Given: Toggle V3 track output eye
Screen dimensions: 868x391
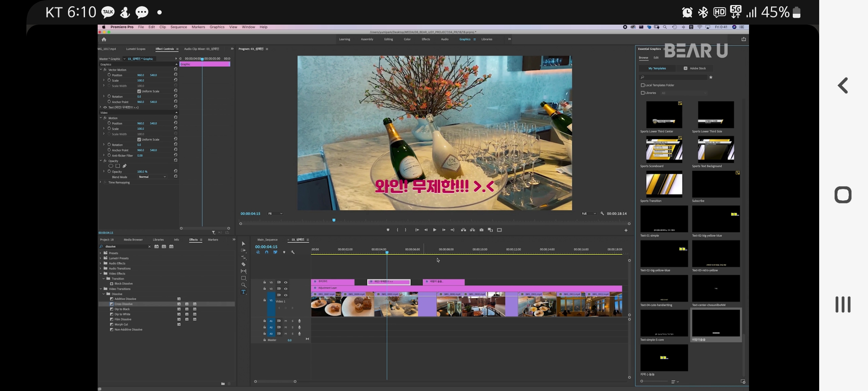Looking at the screenshot, I should tap(286, 282).
